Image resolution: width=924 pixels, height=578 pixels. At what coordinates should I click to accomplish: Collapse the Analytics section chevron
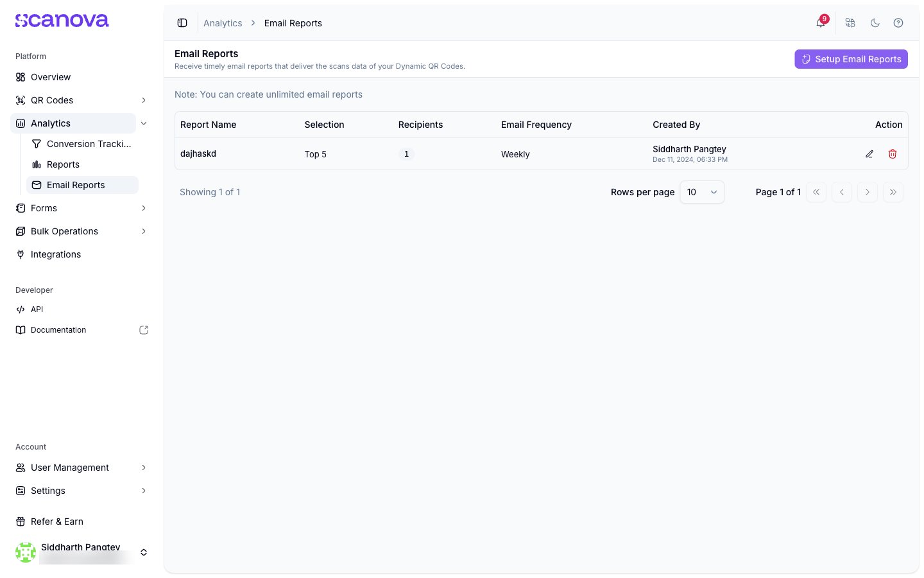click(x=144, y=123)
